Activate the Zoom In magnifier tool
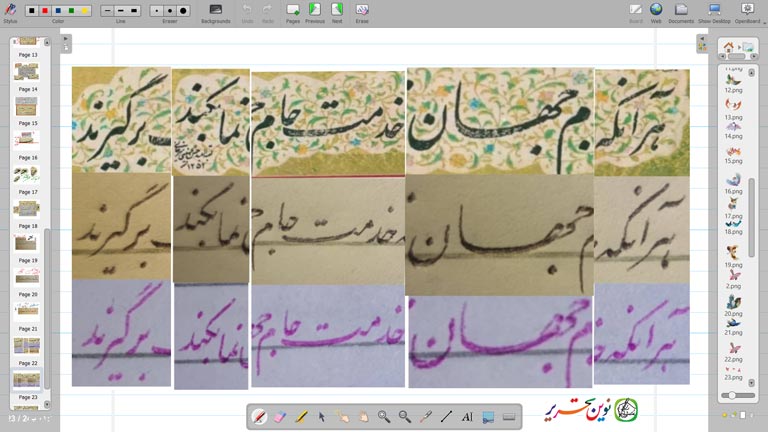The width and height of the screenshot is (768, 432). [384, 416]
